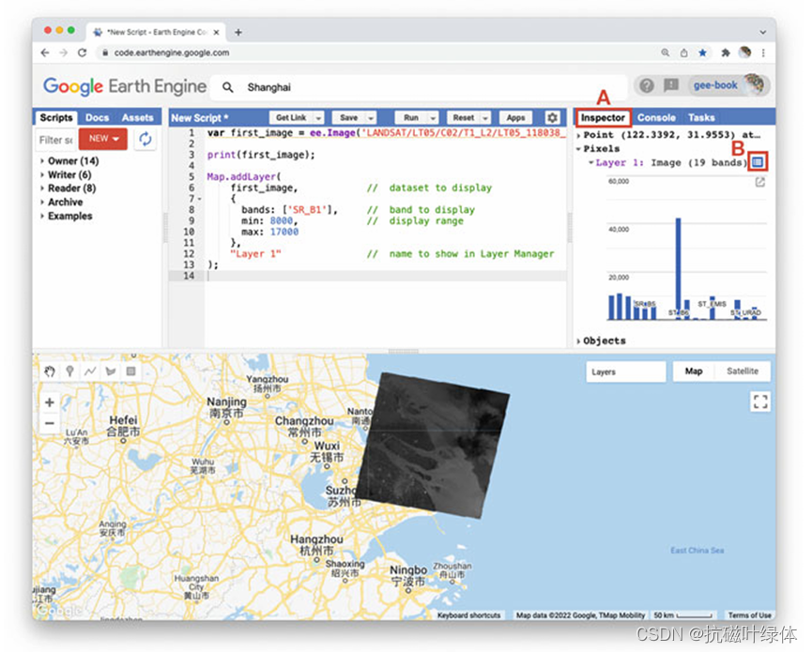Switch to the Inspector tab
This screenshot has width=812, height=652.
pos(603,118)
